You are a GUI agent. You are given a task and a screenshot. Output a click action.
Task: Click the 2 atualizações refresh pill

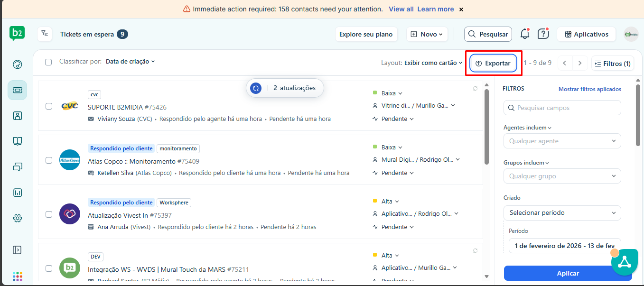pos(284,88)
